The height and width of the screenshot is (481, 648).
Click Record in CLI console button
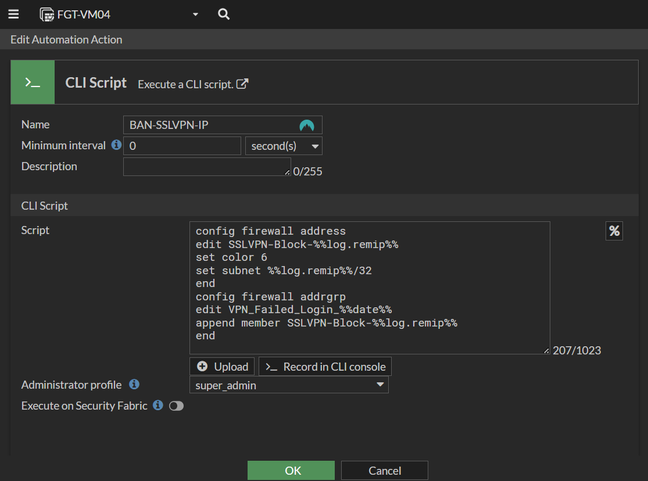pyautogui.click(x=326, y=367)
